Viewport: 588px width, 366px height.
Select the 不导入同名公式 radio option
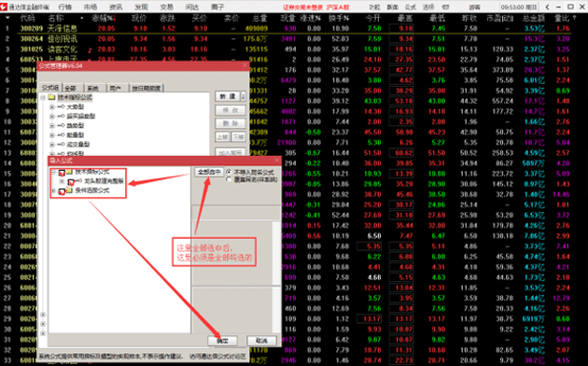(x=229, y=172)
